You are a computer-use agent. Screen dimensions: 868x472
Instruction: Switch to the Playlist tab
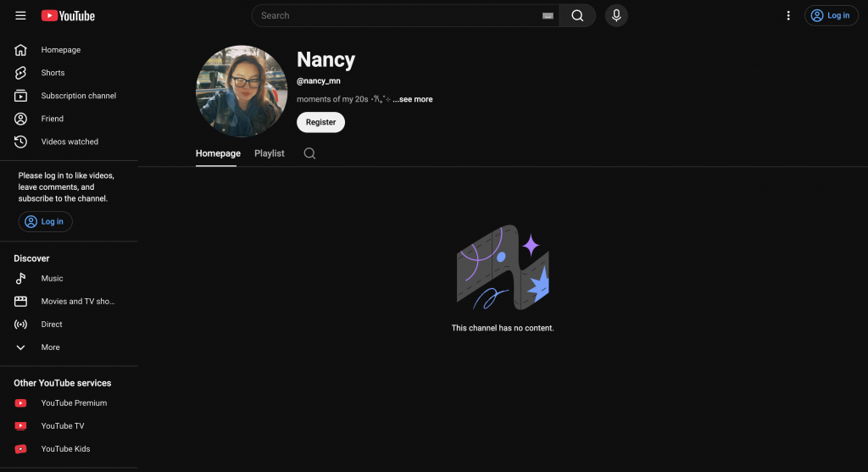coord(270,153)
